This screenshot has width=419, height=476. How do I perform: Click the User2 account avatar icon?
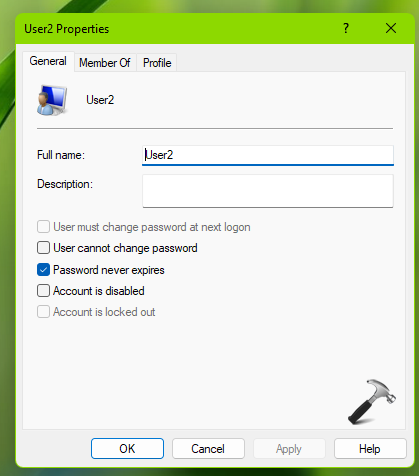pos(52,100)
